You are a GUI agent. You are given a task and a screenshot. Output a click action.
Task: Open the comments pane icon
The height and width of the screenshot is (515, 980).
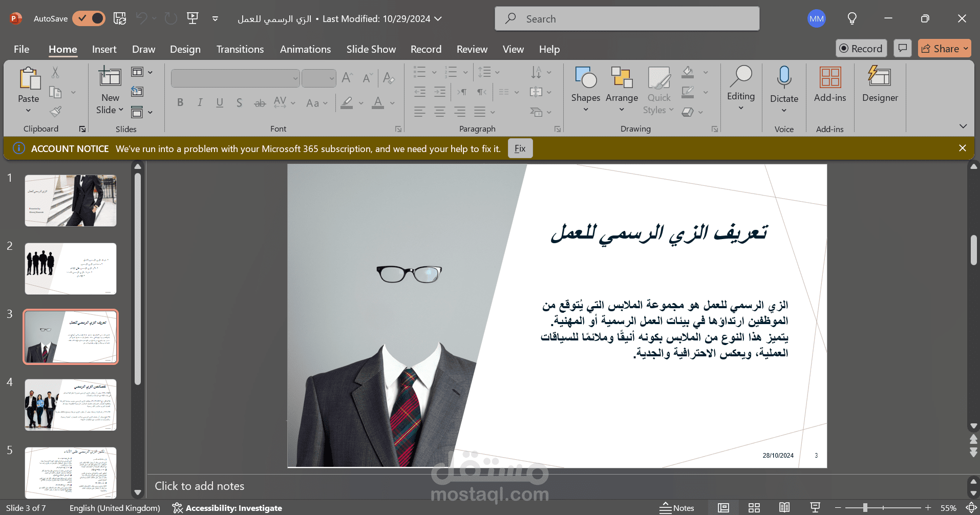(903, 48)
